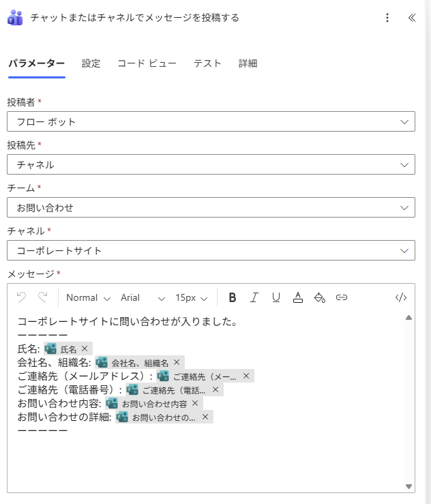Toggle italic formatting
The width and height of the screenshot is (431, 504).
[x=254, y=297]
